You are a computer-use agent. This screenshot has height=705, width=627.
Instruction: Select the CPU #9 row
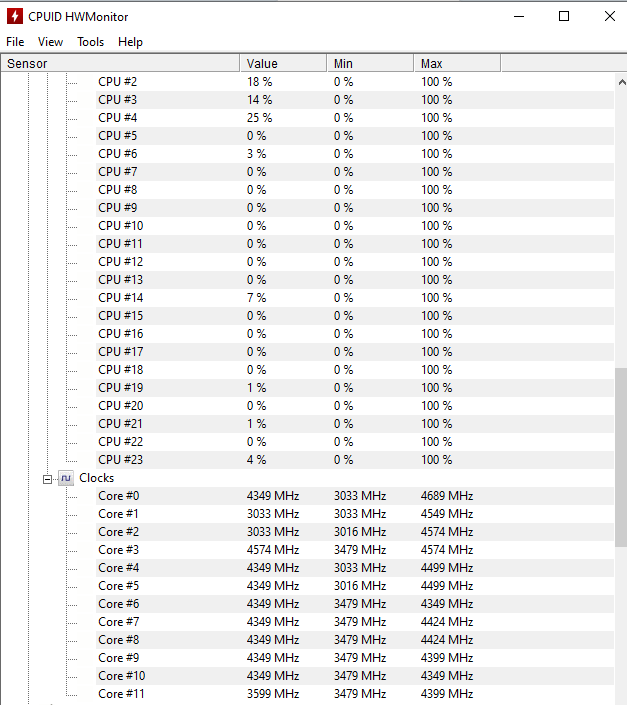click(x=355, y=208)
